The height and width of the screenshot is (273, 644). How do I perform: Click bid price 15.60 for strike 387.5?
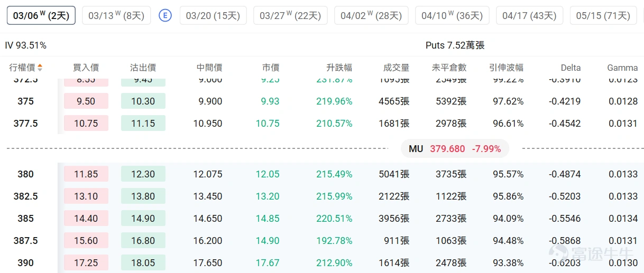pyautogui.click(x=86, y=241)
